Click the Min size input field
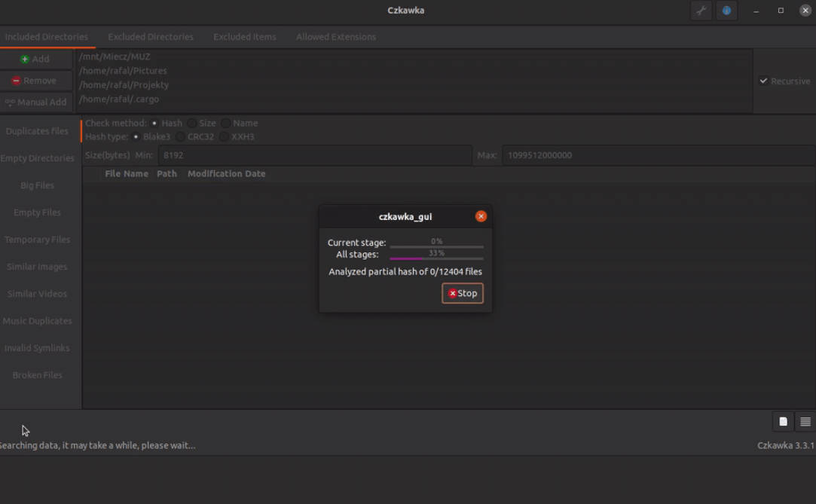 click(x=314, y=155)
